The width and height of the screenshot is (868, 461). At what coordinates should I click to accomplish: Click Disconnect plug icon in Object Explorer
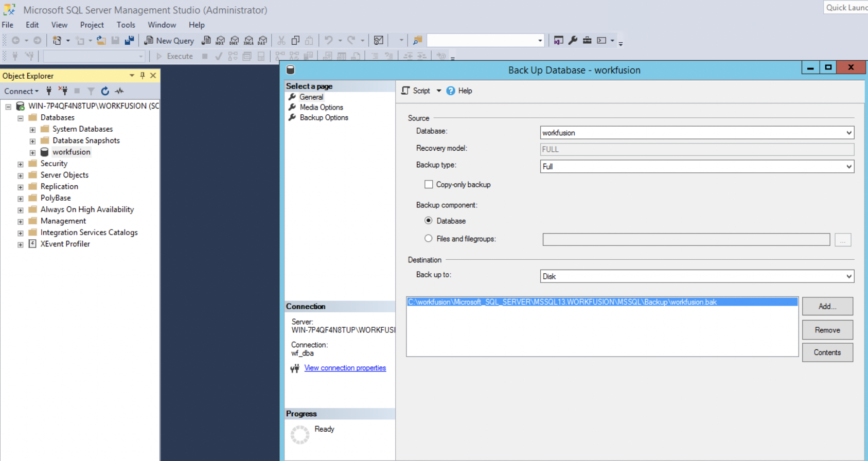63,91
